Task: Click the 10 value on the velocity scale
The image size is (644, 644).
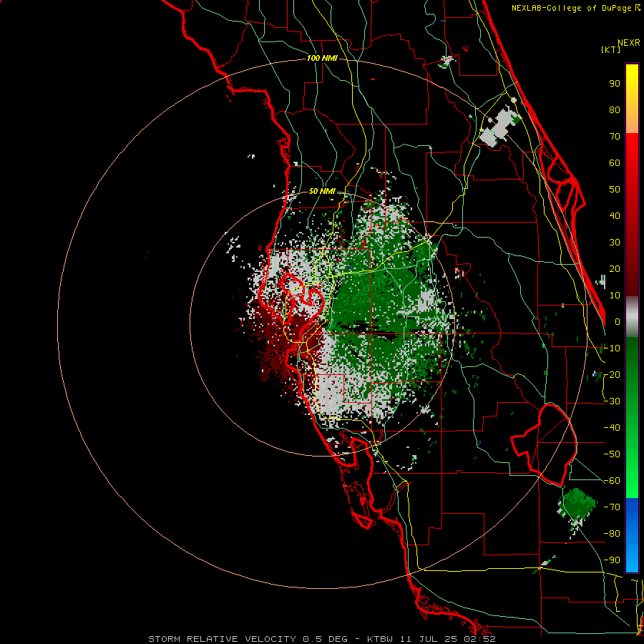Action: 615,296
